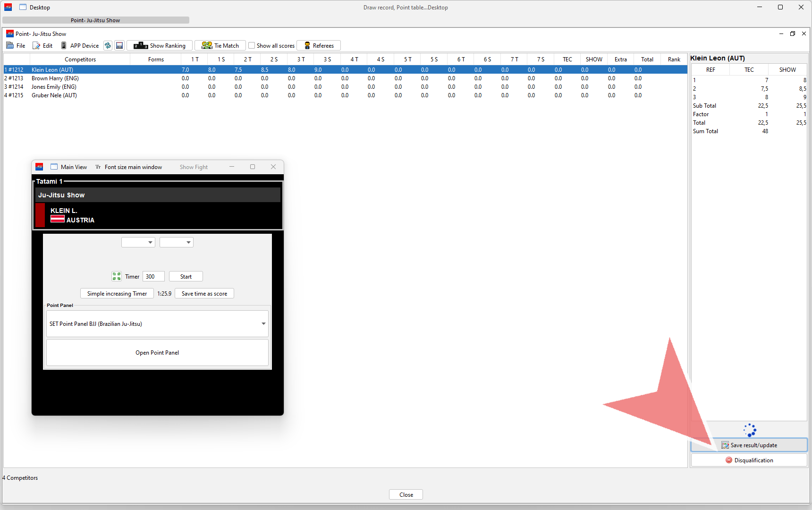This screenshot has height=510, width=812.
Task: Click the green fullscreen icon beside Timer
Action: click(117, 276)
